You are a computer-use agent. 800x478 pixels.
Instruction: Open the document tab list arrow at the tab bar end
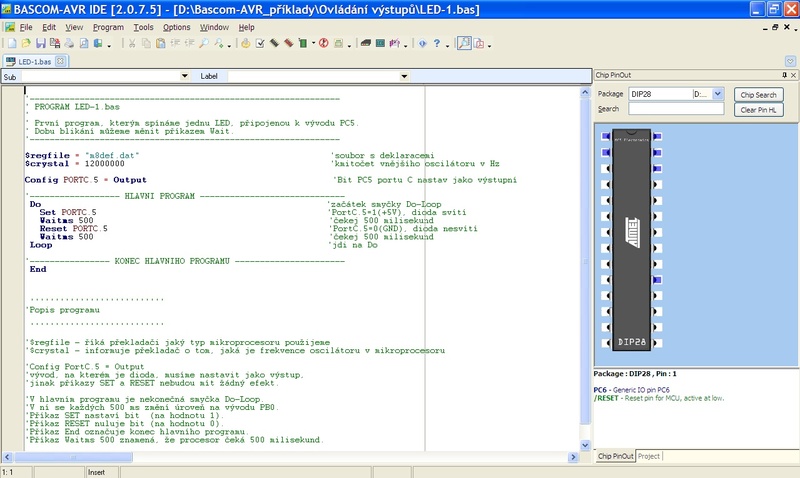(790, 61)
